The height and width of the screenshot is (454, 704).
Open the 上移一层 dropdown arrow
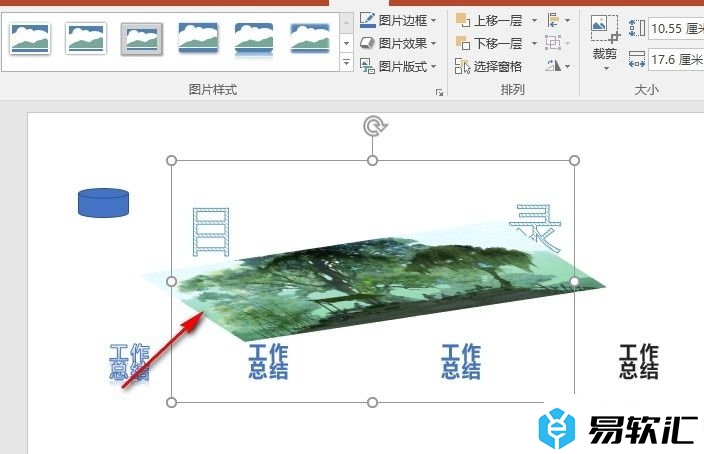click(x=534, y=21)
